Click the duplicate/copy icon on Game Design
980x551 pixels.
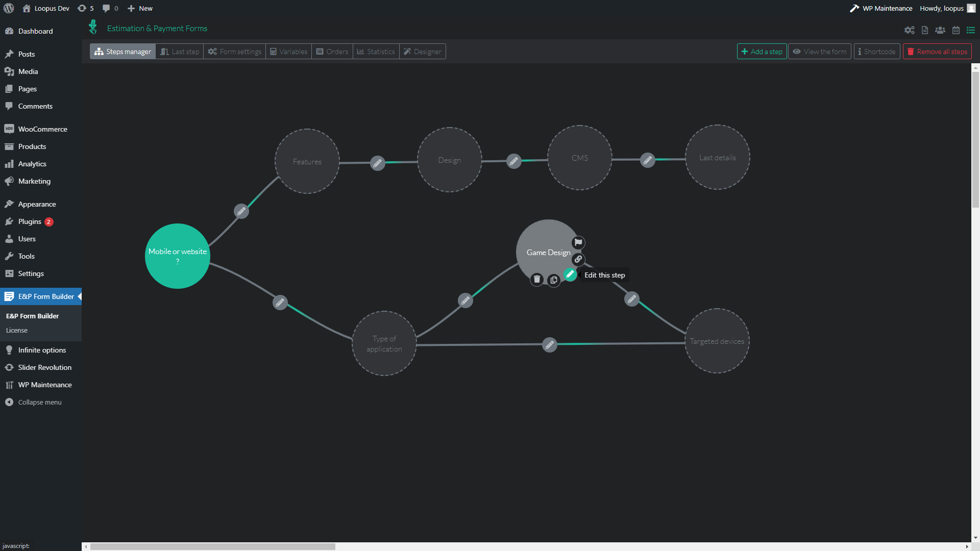click(553, 280)
